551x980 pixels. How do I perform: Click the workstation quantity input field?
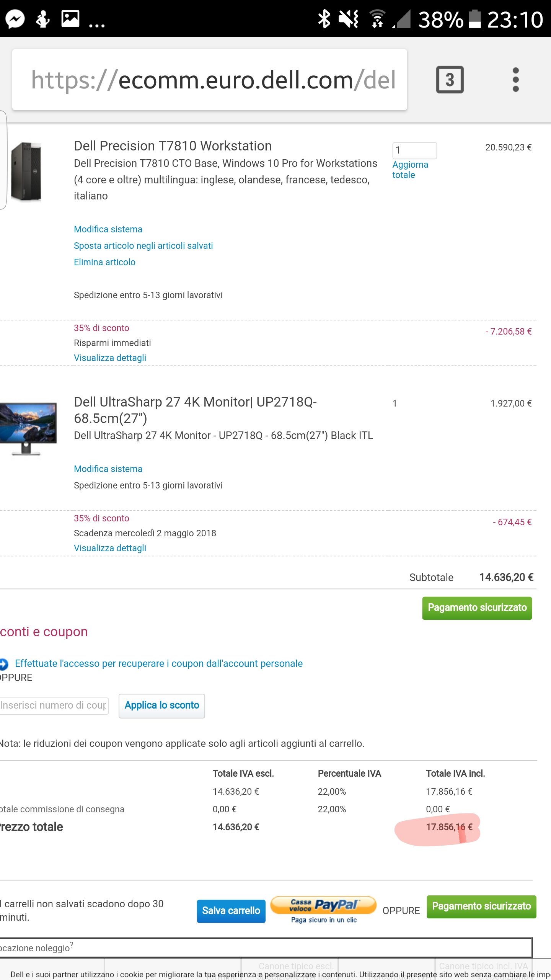pyautogui.click(x=414, y=150)
